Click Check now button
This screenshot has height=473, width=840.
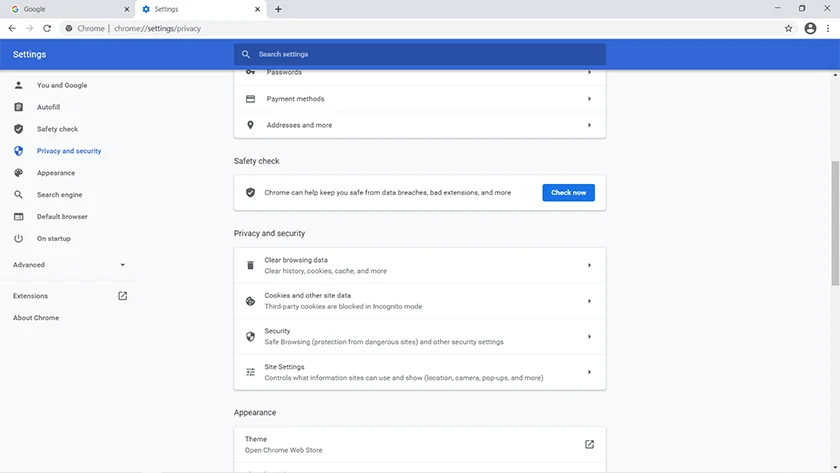(x=568, y=193)
